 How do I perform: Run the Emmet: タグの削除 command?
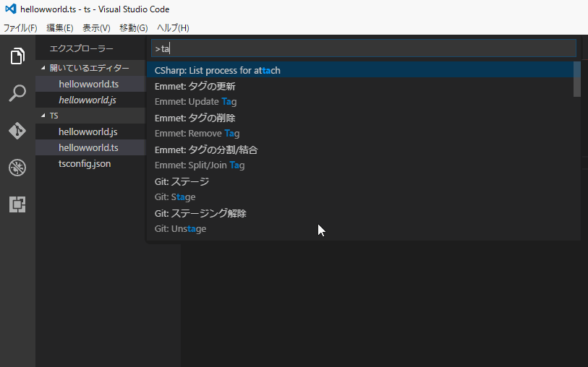[360, 126]
